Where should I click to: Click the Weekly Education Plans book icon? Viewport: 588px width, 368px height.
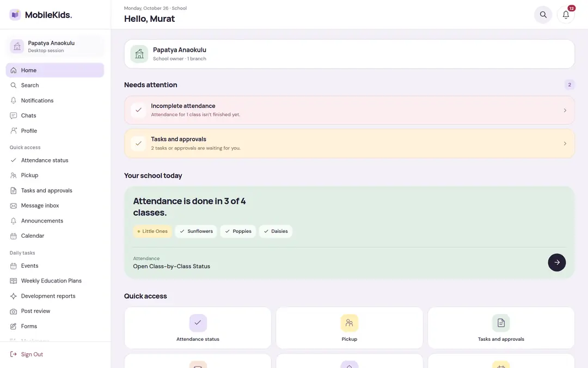tap(14, 281)
